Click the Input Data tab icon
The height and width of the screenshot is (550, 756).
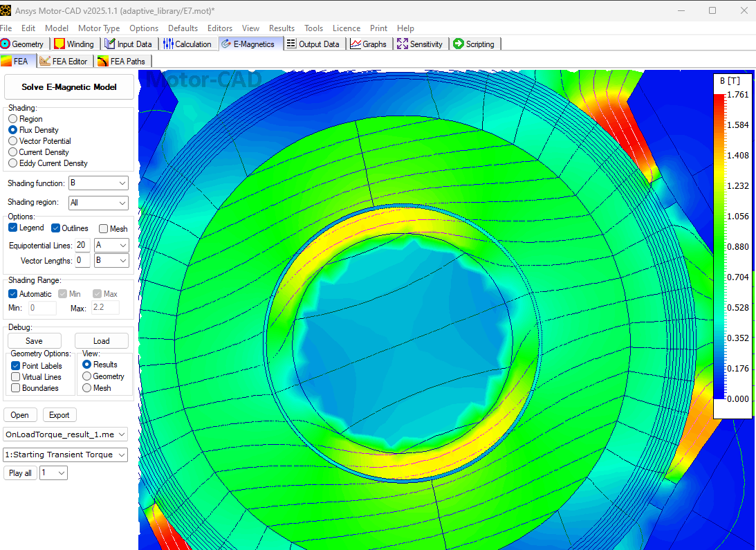[x=109, y=44]
